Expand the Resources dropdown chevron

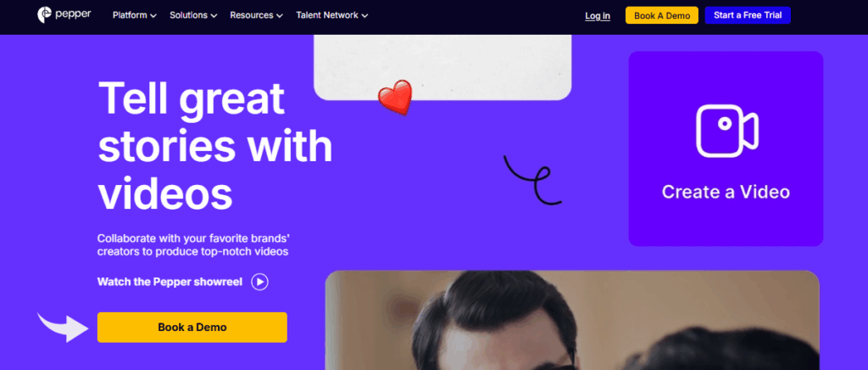tap(280, 16)
